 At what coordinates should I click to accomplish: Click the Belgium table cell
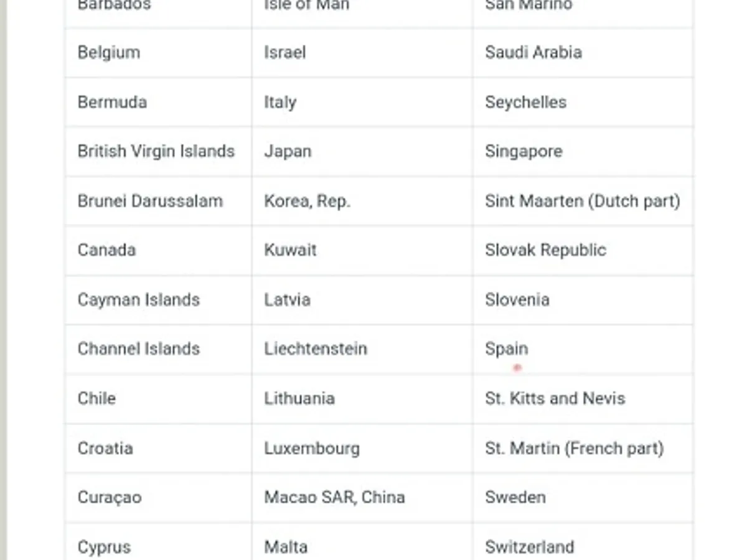pos(109,52)
